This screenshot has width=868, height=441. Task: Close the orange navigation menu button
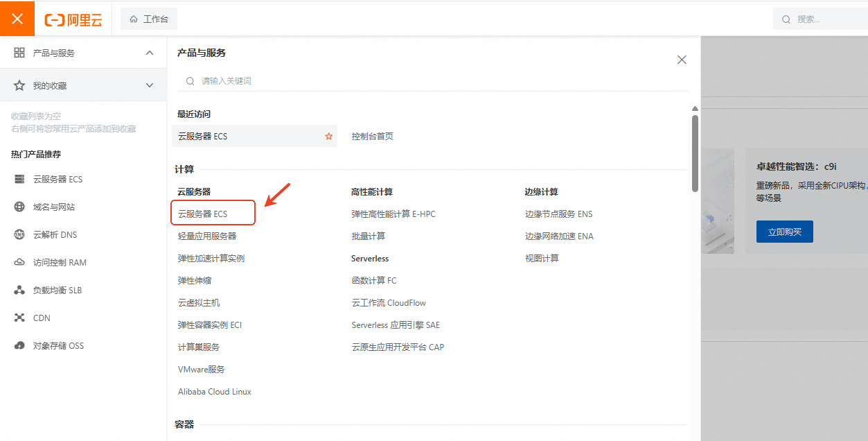17,18
